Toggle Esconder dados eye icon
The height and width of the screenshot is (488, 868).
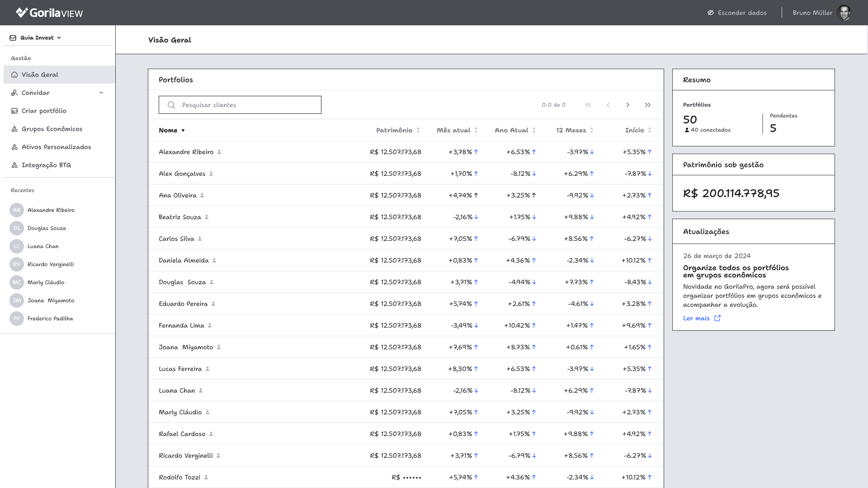tap(711, 13)
